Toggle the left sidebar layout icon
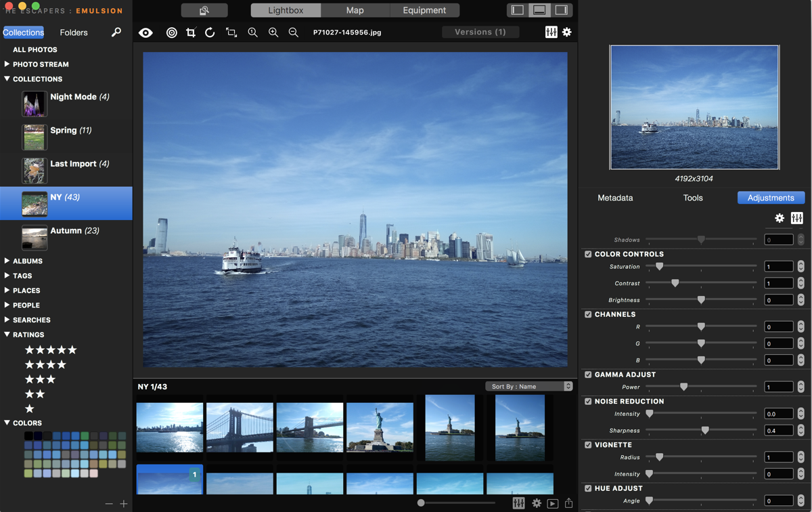Viewport: 812px width, 512px height. (x=518, y=10)
